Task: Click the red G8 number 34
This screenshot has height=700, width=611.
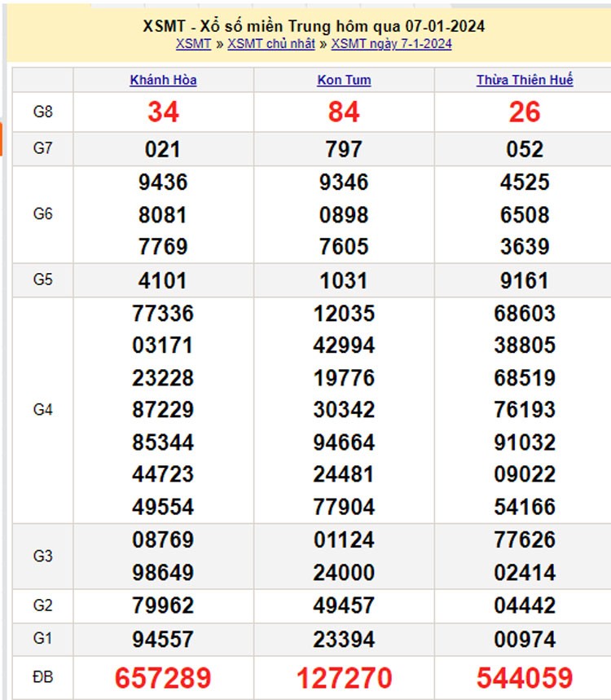Action: point(163,112)
